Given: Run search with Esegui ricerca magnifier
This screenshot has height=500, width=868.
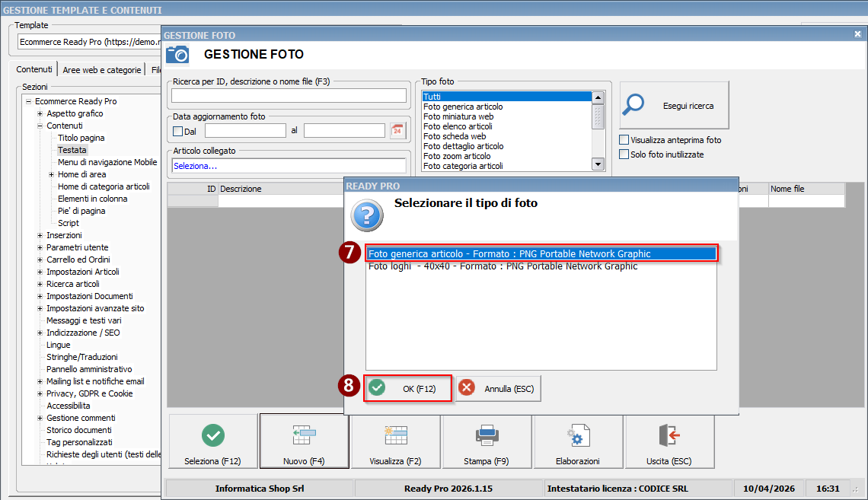Looking at the screenshot, I should (x=673, y=106).
